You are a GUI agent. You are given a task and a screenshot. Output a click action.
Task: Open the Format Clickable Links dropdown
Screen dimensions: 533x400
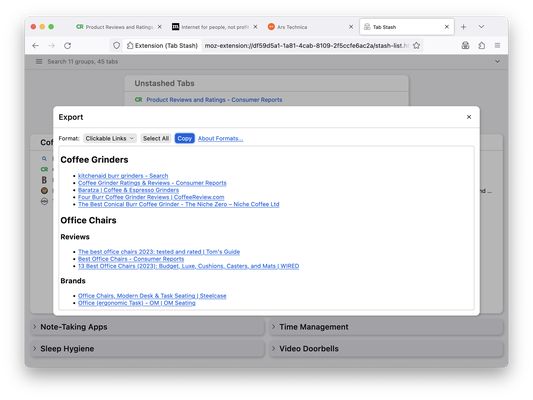click(109, 138)
